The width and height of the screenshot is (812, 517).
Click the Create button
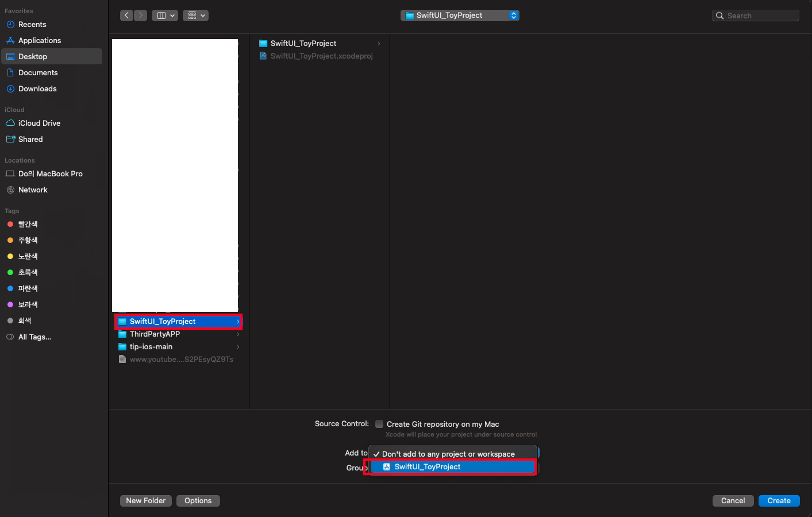779,501
